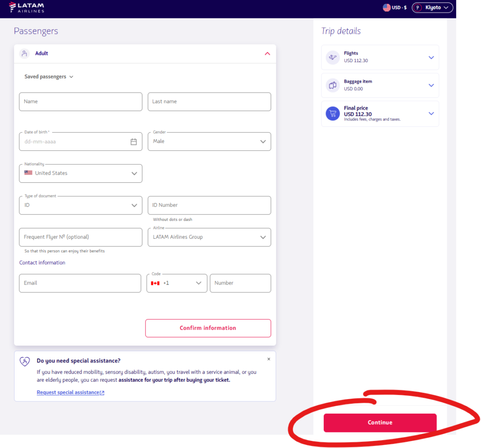481x448 pixels.
Task: Open the Gender dropdown
Action: coord(209,141)
